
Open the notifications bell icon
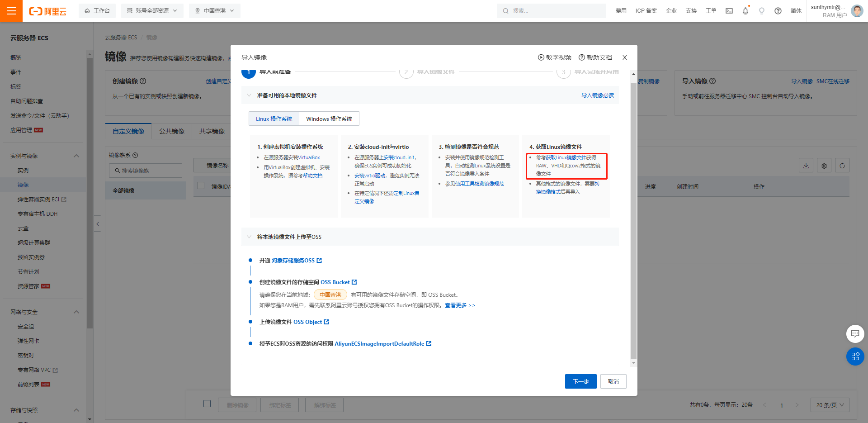tap(745, 11)
